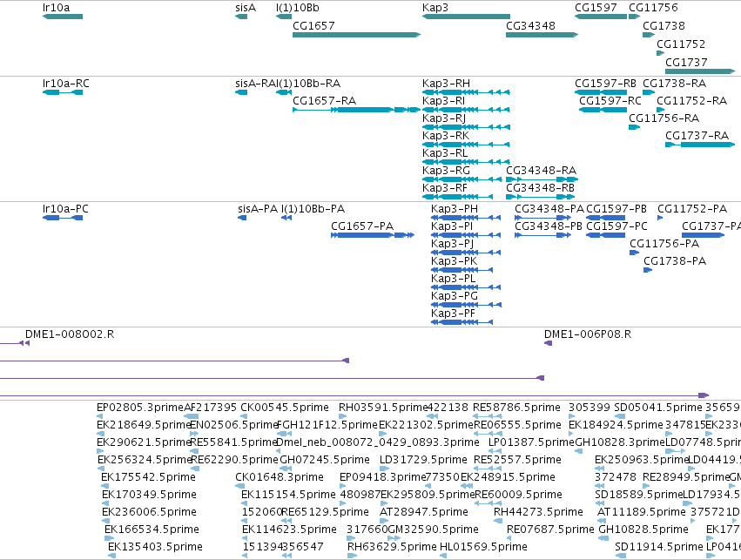Click the HL01569.5prime EST label
Viewport: 741px width, 560px height.
point(483,547)
